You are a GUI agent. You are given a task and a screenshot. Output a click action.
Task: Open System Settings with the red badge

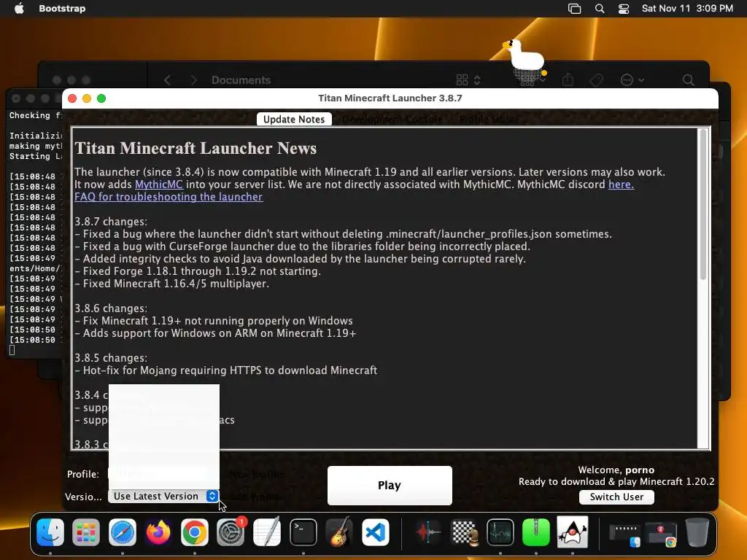[231, 532]
